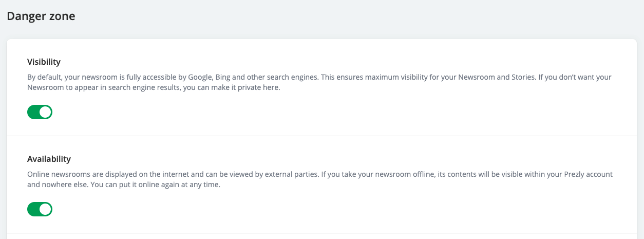Click the white knob of Visibility toggle

point(46,112)
